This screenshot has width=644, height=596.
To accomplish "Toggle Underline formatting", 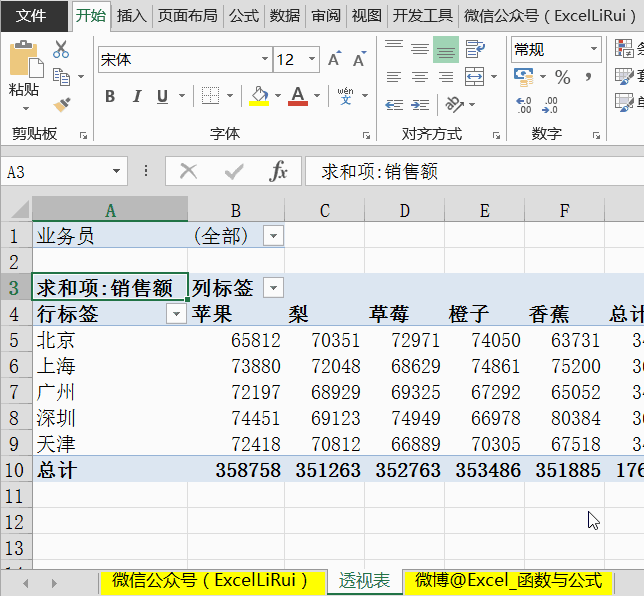I will (x=162, y=96).
